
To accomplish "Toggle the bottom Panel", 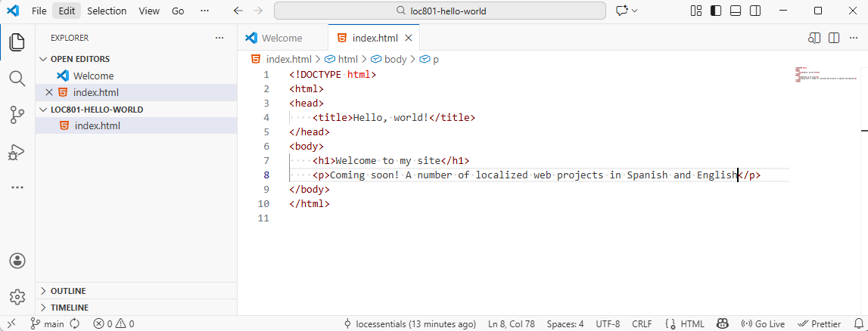I will click(735, 11).
